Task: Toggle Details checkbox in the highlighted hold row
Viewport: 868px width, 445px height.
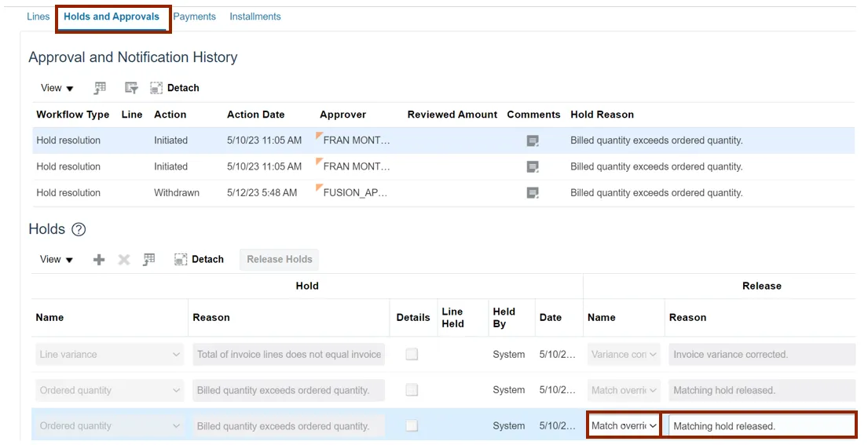Action: pyautogui.click(x=412, y=426)
